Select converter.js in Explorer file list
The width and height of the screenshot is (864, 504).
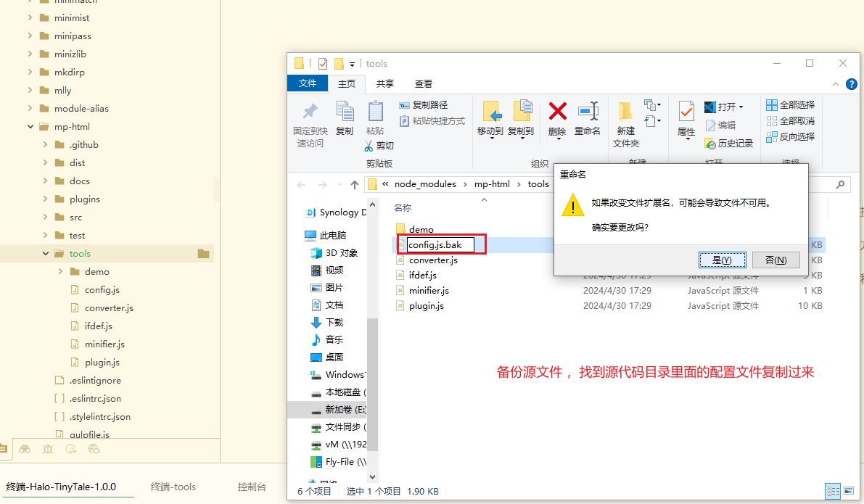433,260
